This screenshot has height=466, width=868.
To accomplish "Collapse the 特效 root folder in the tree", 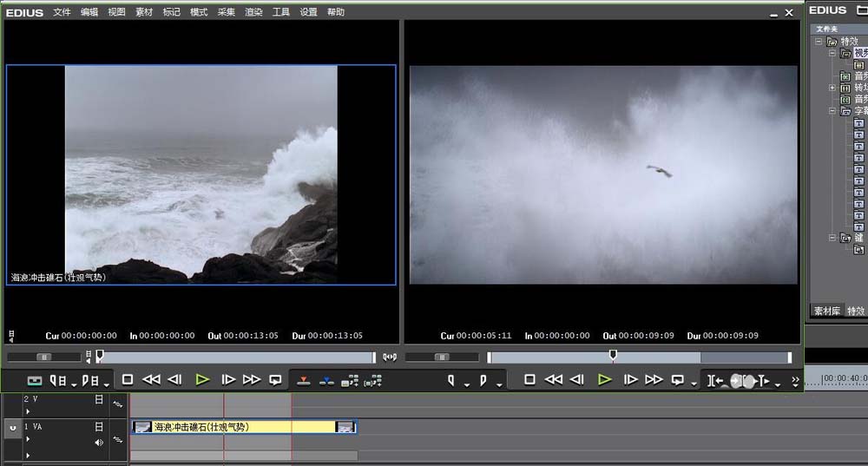I will tap(819, 42).
